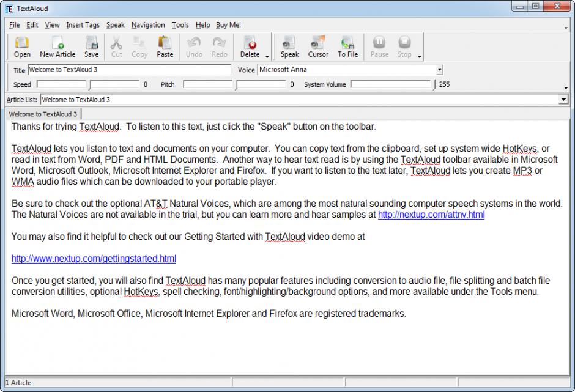Click the Cursor speak icon

click(318, 47)
